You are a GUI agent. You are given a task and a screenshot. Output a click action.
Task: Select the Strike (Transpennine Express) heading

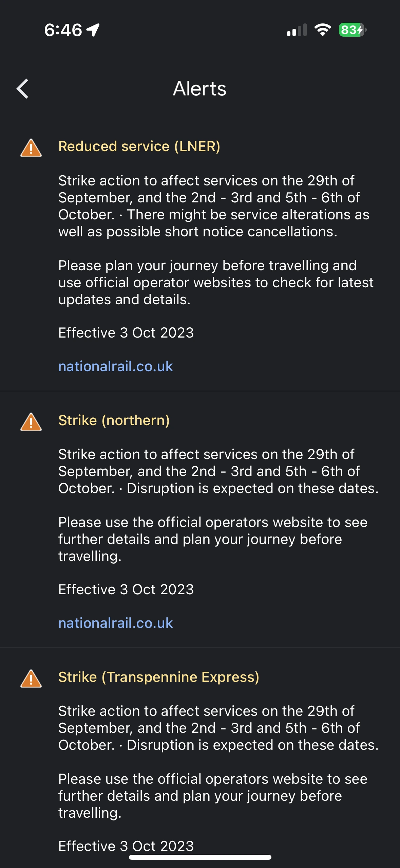click(x=159, y=677)
